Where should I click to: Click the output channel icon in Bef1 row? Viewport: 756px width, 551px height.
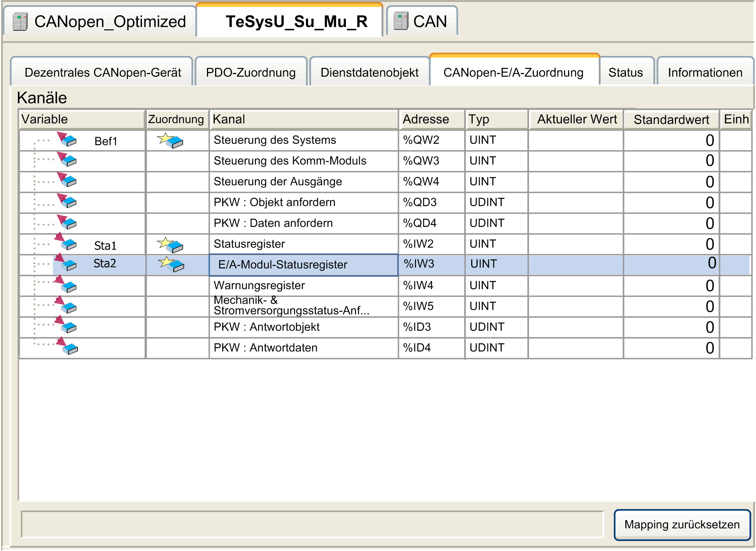tap(67, 139)
